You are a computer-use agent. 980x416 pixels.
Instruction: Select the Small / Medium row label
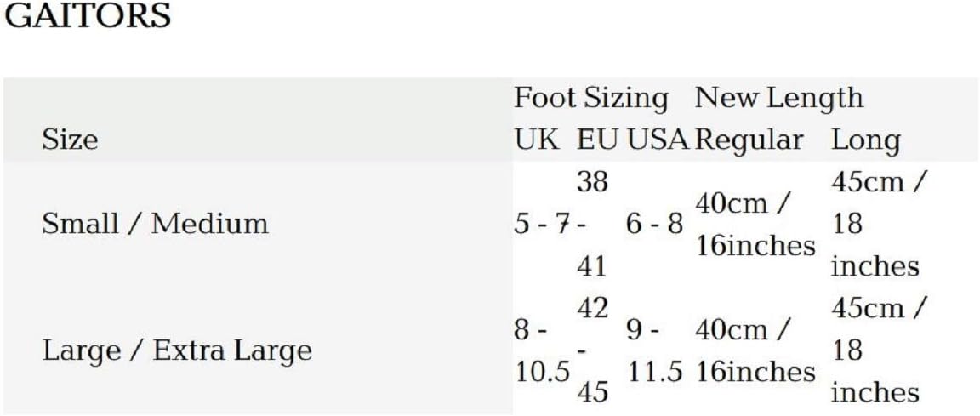tap(155, 224)
